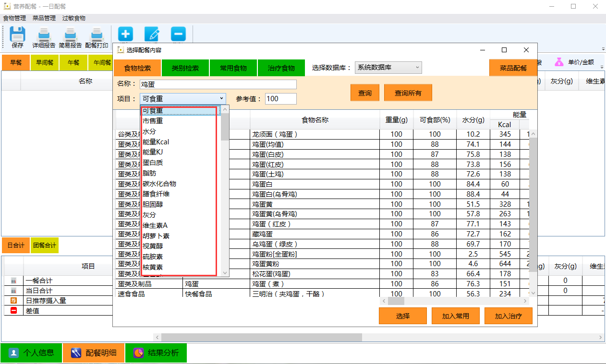
Task: Click the blue plus add icon
Action: [125, 34]
